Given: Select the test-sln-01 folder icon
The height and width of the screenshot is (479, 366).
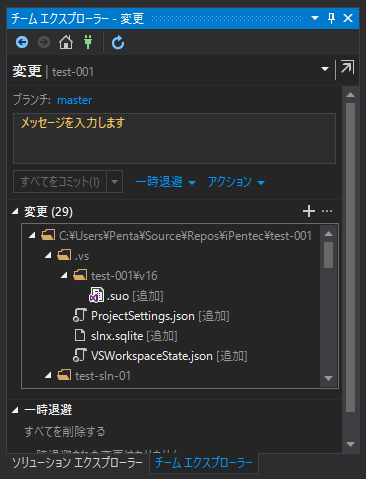Looking at the screenshot, I should (x=64, y=375).
